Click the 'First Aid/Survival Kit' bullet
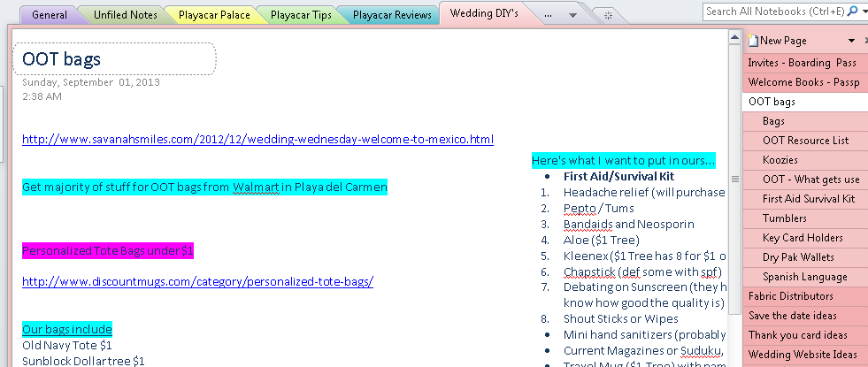 (x=618, y=177)
